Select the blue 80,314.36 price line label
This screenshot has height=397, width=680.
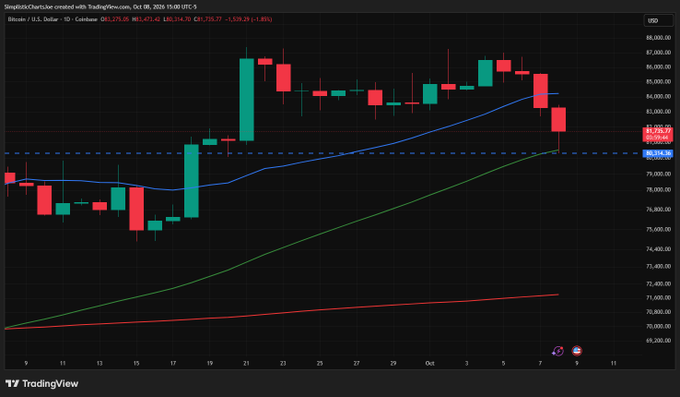click(658, 153)
